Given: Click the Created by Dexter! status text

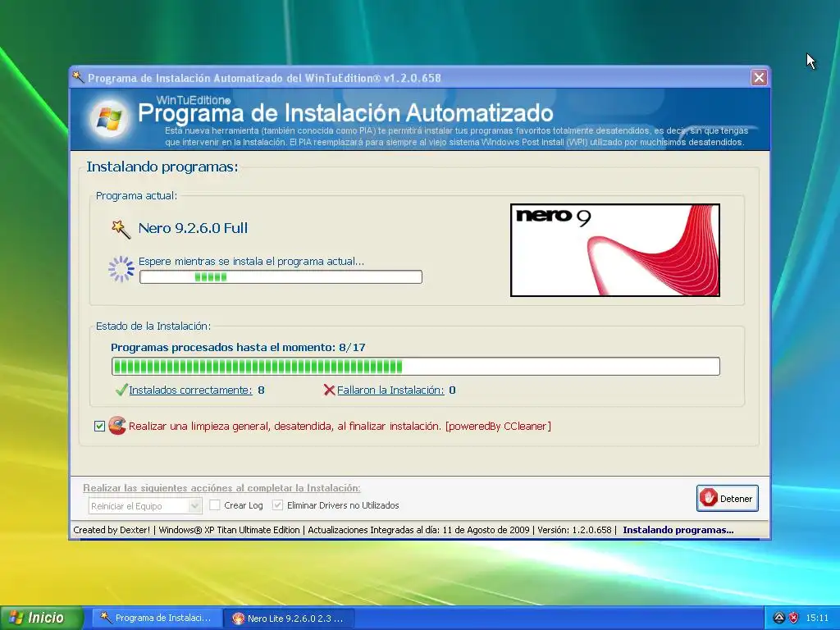Looking at the screenshot, I should [x=112, y=530].
